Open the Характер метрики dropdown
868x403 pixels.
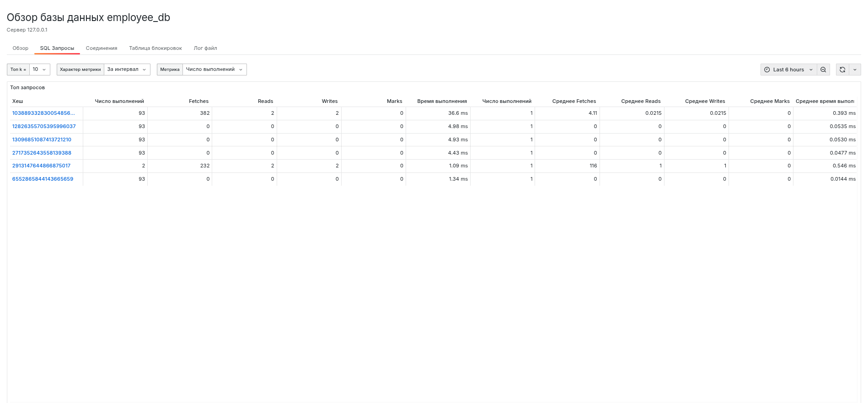click(127, 70)
